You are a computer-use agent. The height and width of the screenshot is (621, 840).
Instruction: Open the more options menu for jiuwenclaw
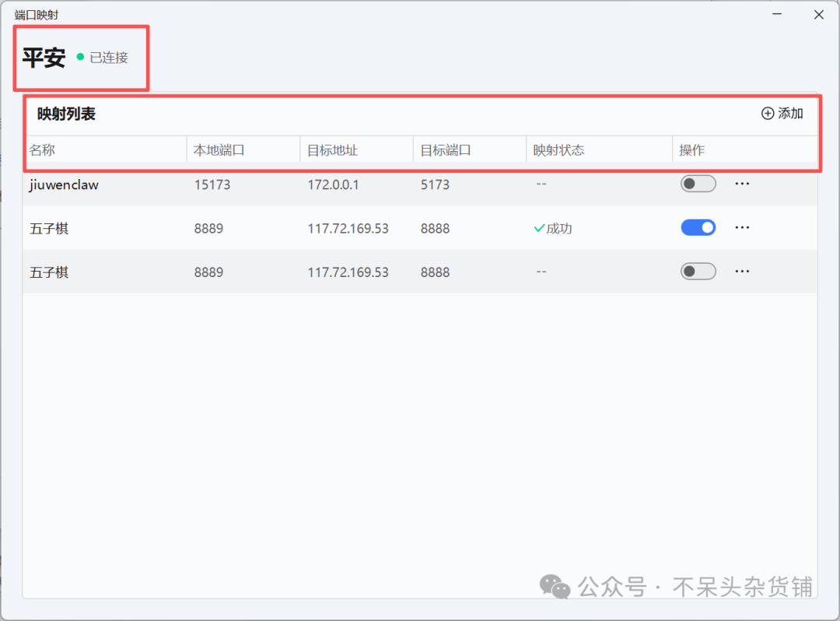point(742,184)
